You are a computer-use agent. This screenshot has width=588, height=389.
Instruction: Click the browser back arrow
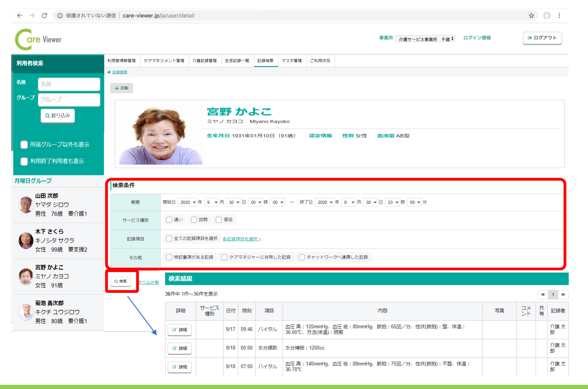tap(20, 15)
